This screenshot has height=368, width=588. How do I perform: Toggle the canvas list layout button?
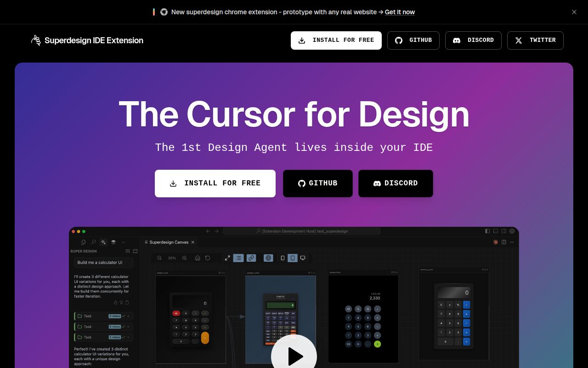coord(238,258)
